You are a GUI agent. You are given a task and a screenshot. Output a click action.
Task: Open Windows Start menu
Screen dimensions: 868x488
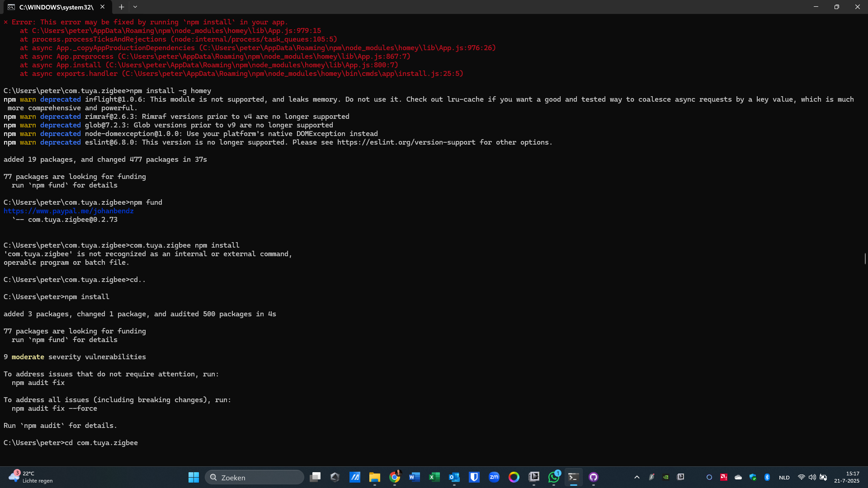pyautogui.click(x=193, y=477)
